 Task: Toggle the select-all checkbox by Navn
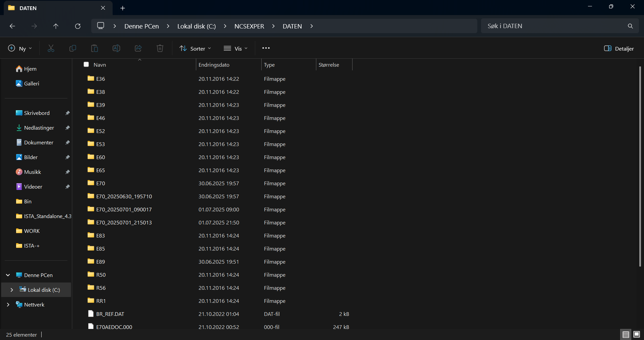[x=86, y=64]
